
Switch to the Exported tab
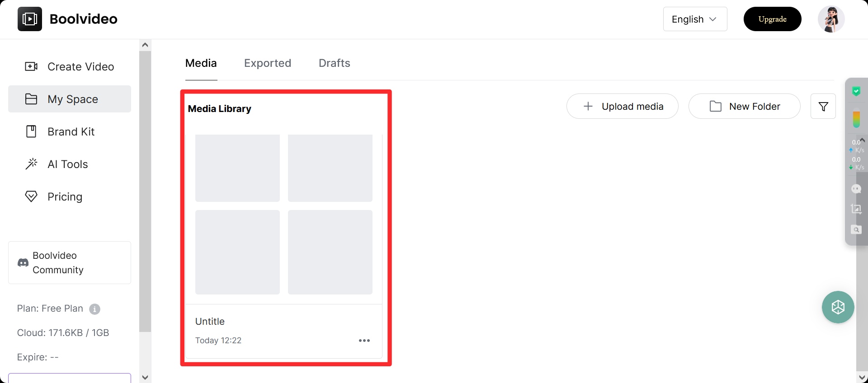(x=268, y=63)
